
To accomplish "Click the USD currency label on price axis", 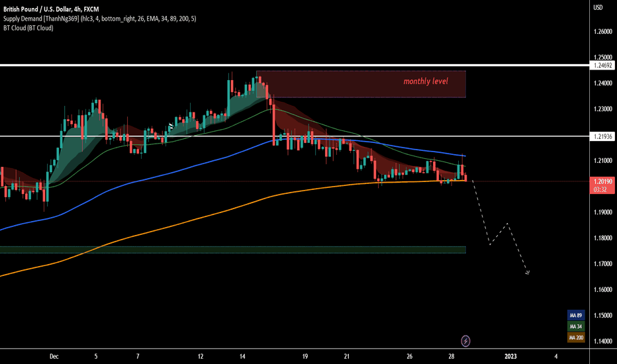I will (x=598, y=7).
